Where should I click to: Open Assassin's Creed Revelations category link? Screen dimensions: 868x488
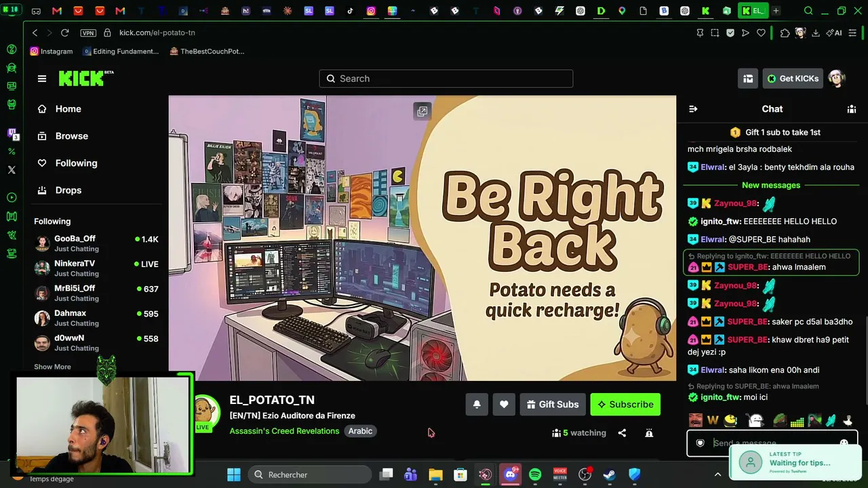tap(284, 431)
